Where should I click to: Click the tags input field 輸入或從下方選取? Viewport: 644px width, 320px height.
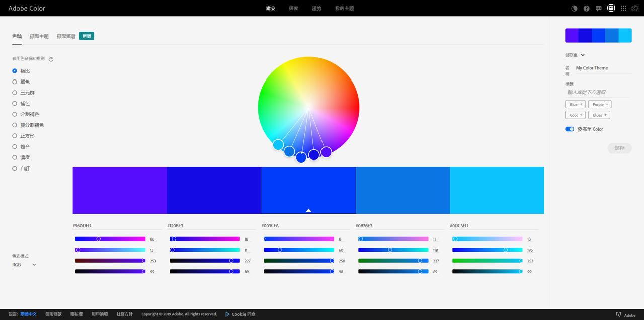[598, 92]
